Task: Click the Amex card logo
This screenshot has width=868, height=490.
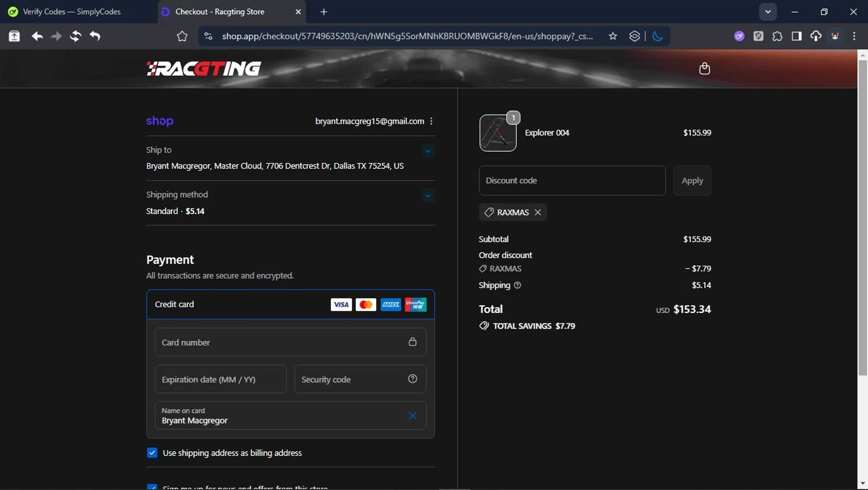Action: (x=391, y=304)
